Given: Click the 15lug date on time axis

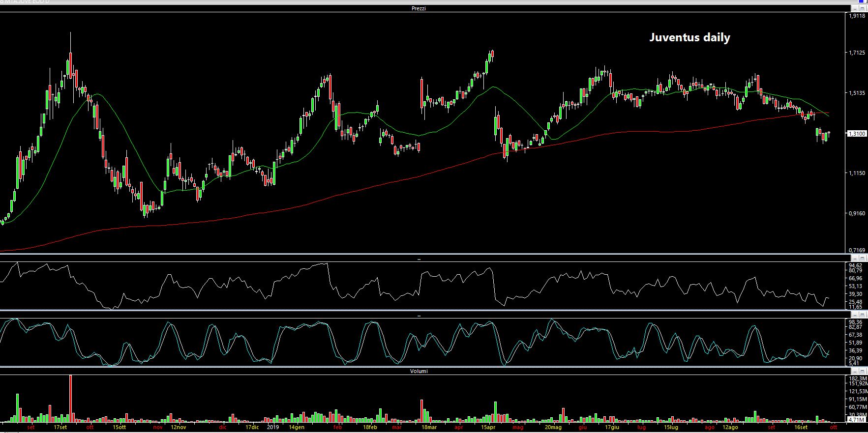Looking at the screenshot, I should point(671,427).
